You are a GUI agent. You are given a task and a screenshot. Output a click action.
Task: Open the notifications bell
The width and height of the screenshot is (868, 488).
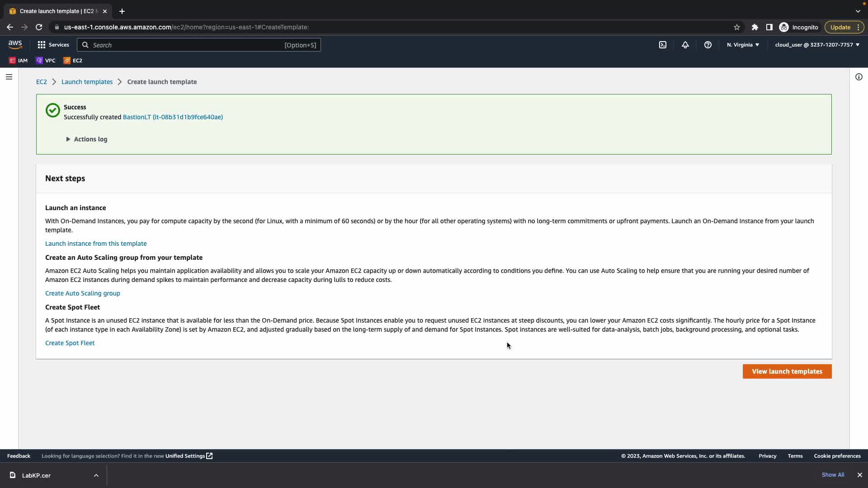pos(685,45)
